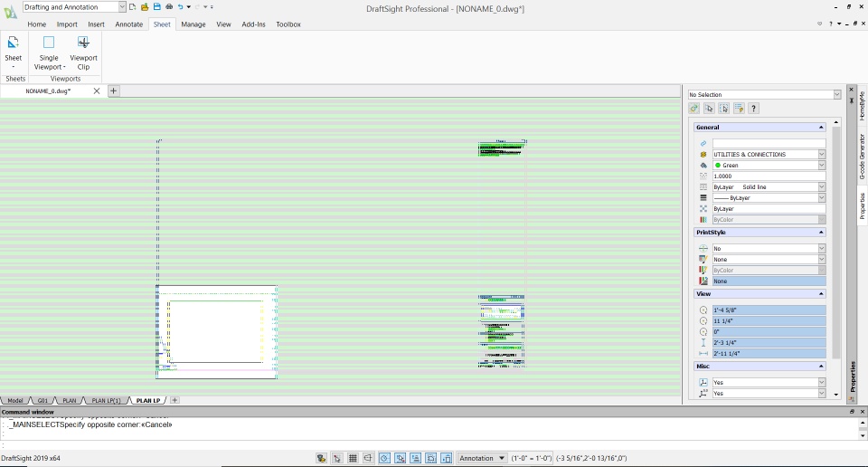Toggle Entity Tracking in the status bar

click(x=415, y=458)
